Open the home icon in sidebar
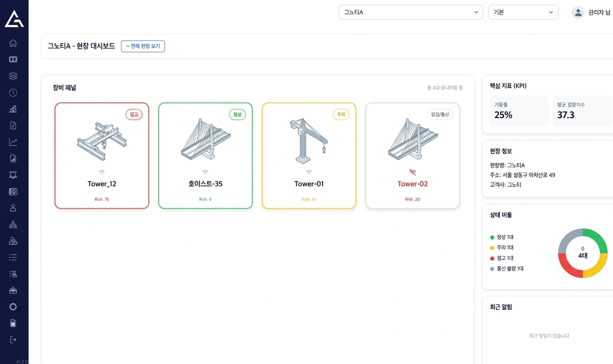The image size is (613, 364). 13,43
